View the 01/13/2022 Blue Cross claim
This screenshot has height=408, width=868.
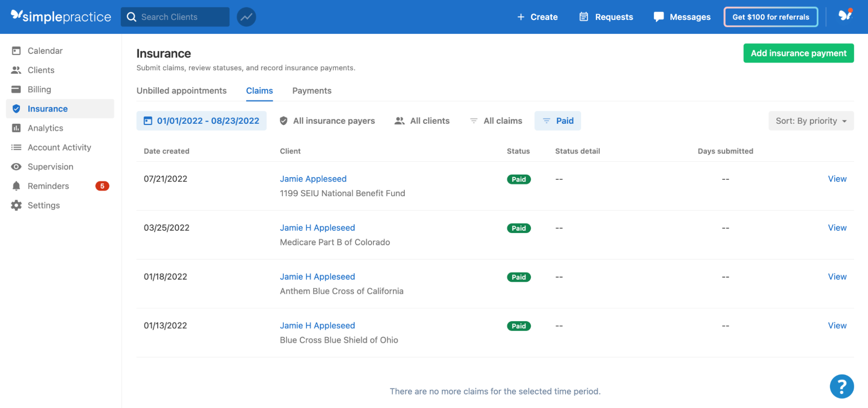pos(837,326)
